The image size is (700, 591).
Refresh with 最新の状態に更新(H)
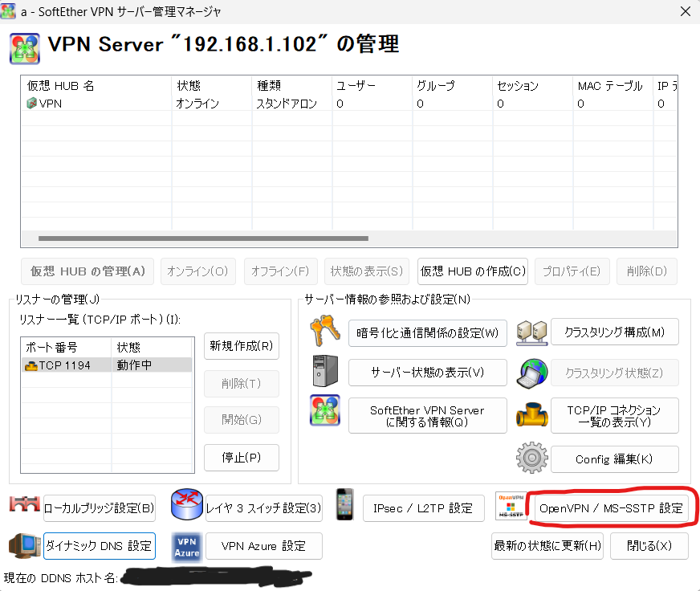point(547,546)
